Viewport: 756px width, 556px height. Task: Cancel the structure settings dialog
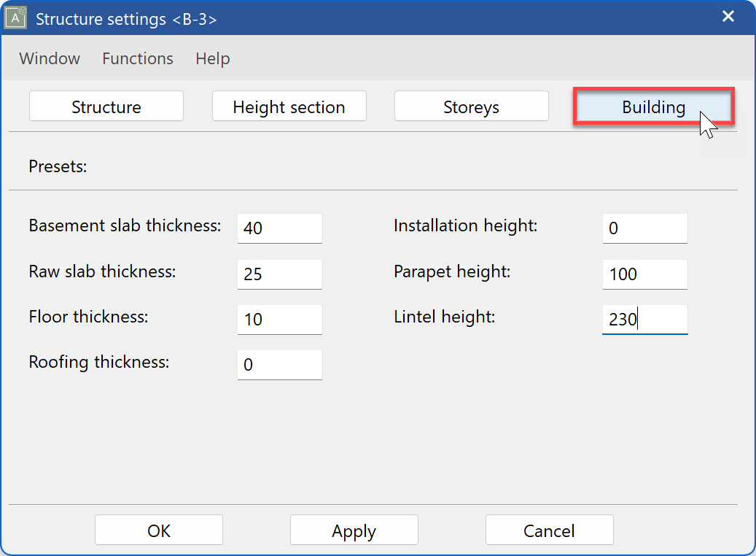click(x=549, y=530)
